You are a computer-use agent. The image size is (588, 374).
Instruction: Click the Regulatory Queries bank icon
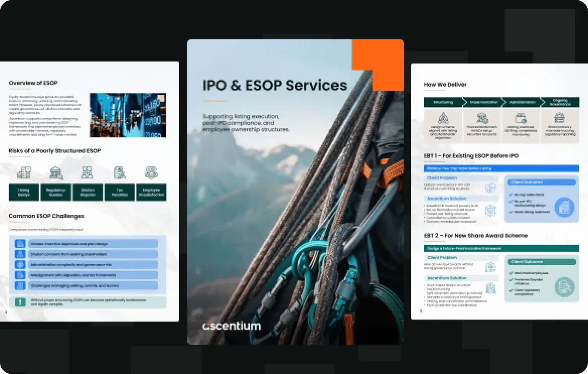(x=56, y=173)
